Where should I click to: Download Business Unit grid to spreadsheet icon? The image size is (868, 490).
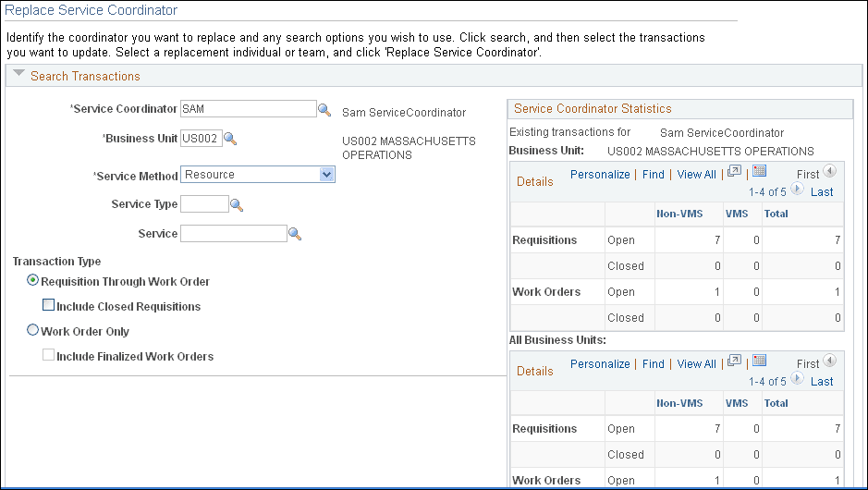pos(760,171)
